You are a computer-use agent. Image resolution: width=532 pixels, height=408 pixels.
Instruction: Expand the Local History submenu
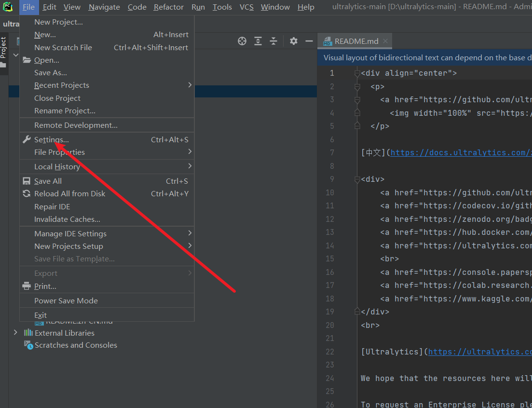pos(190,166)
